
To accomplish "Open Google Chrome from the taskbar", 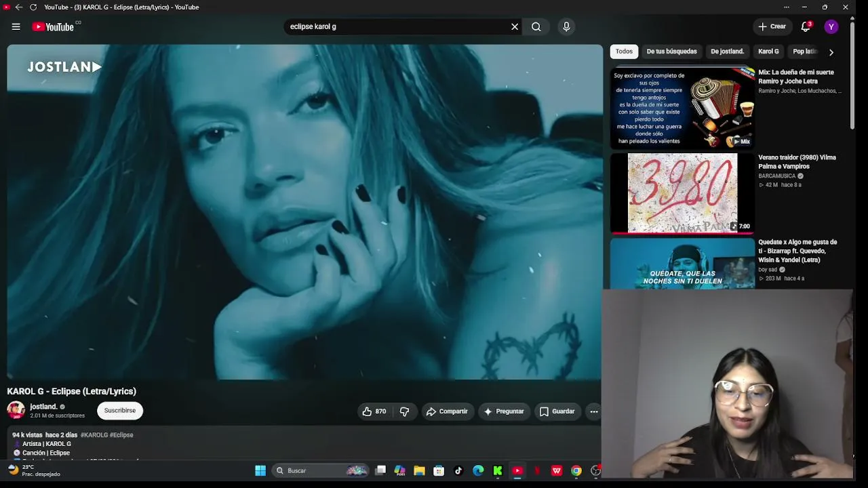I will point(576,470).
